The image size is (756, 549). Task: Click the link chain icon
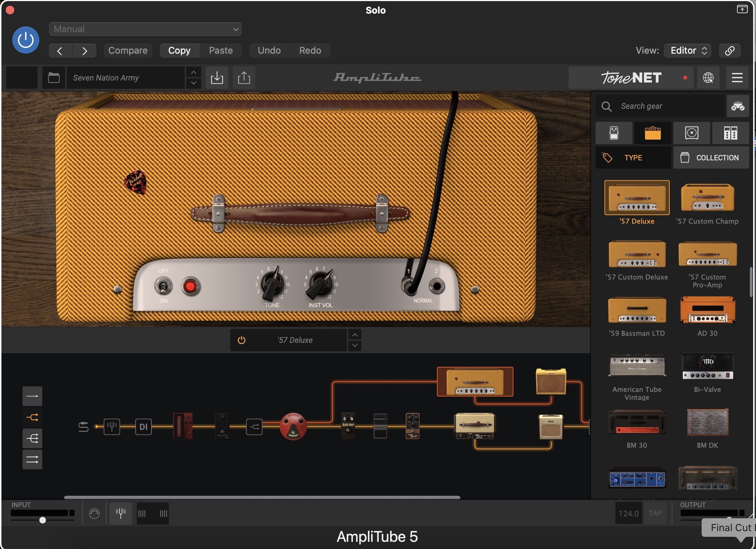click(730, 51)
